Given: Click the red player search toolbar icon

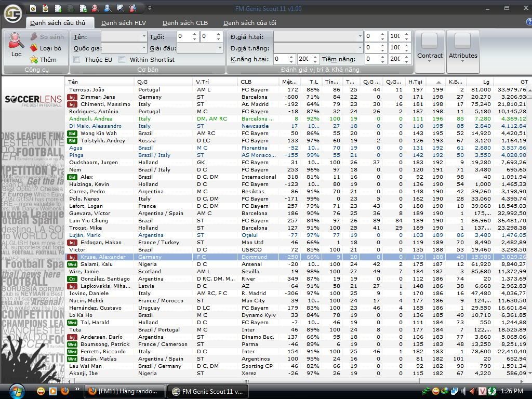Looking at the screenshot, I should pos(96,8).
